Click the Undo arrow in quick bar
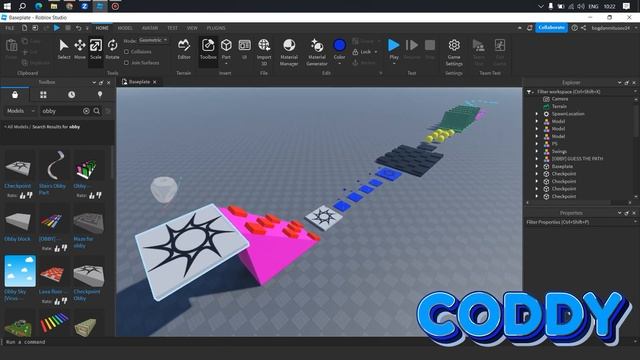The height and width of the screenshot is (360, 640). 79,28
